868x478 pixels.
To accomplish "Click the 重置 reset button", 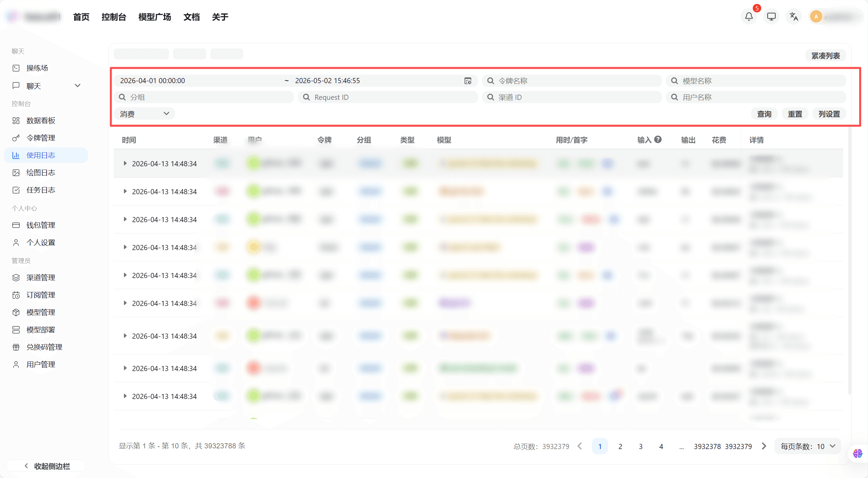I will point(795,113).
